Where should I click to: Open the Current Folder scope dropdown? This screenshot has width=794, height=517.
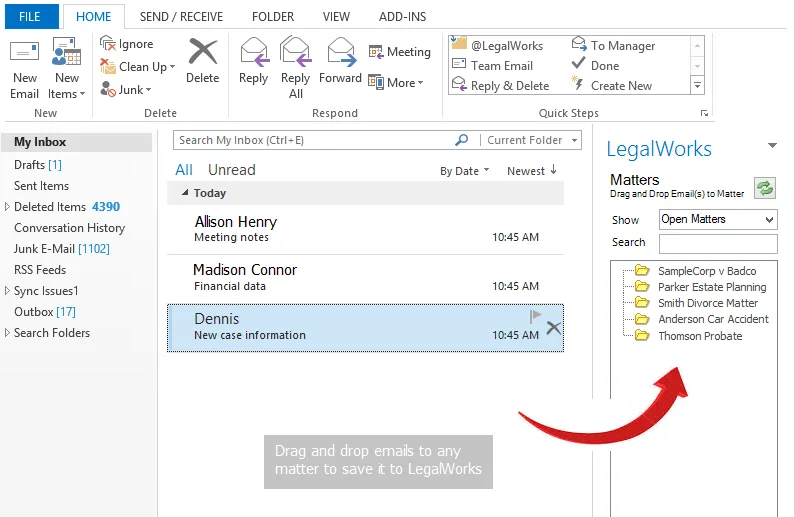click(532, 140)
